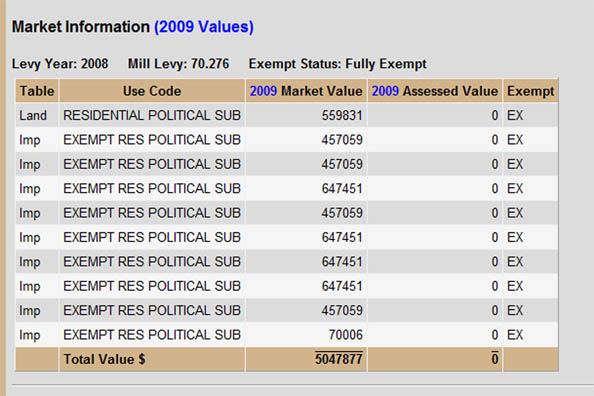This screenshot has width=594, height=396.
Task: Select RESIDENTIAL POLITICAL SUB use code cell
Action: click(152, 115)
